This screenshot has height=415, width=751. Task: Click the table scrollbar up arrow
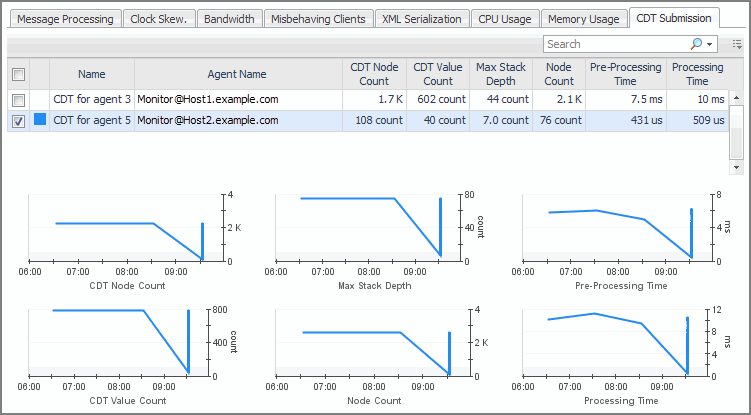(x=737, y=97)
